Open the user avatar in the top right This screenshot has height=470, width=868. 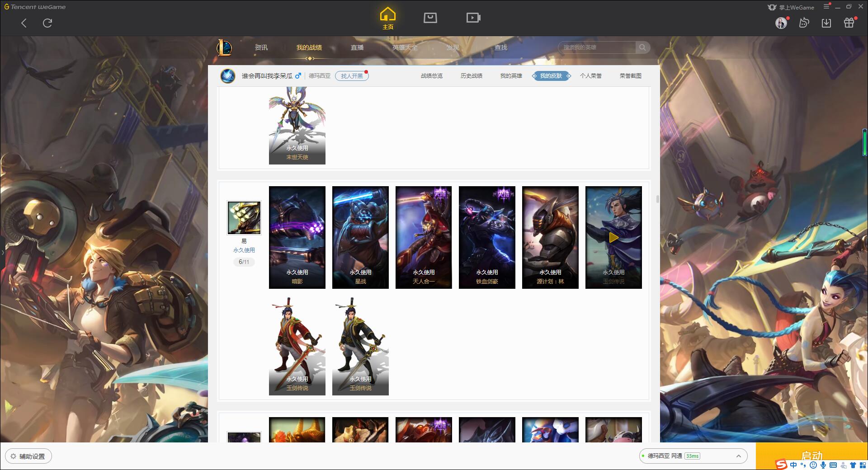(781, 23)
